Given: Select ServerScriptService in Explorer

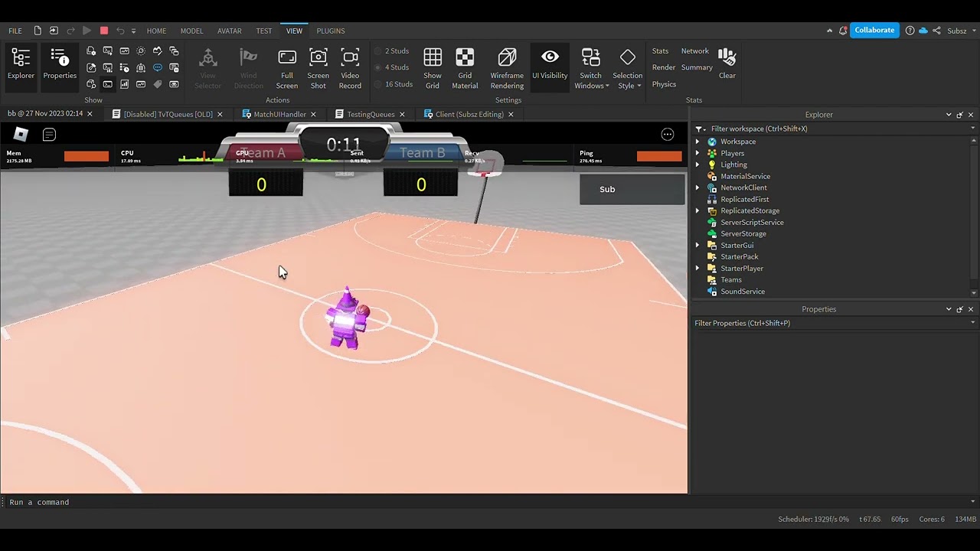Looking at the screenshot, I should 752,222.
